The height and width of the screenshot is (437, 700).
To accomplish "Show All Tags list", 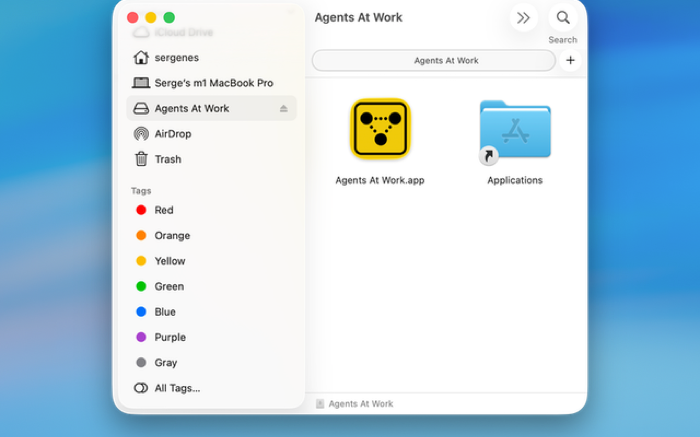I will pos(211,388).
